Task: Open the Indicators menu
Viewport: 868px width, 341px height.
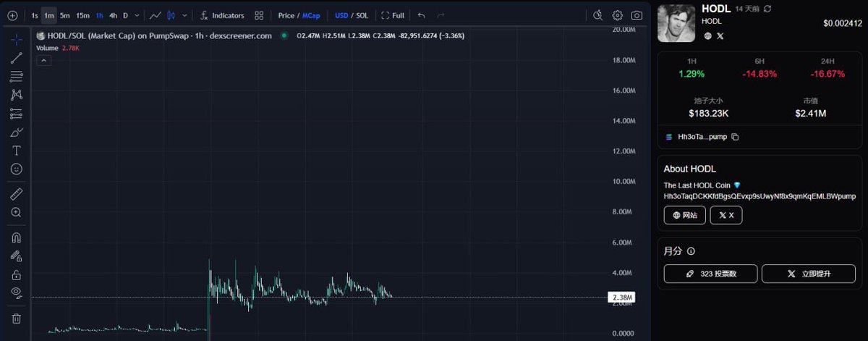Action: coord(222,15)
